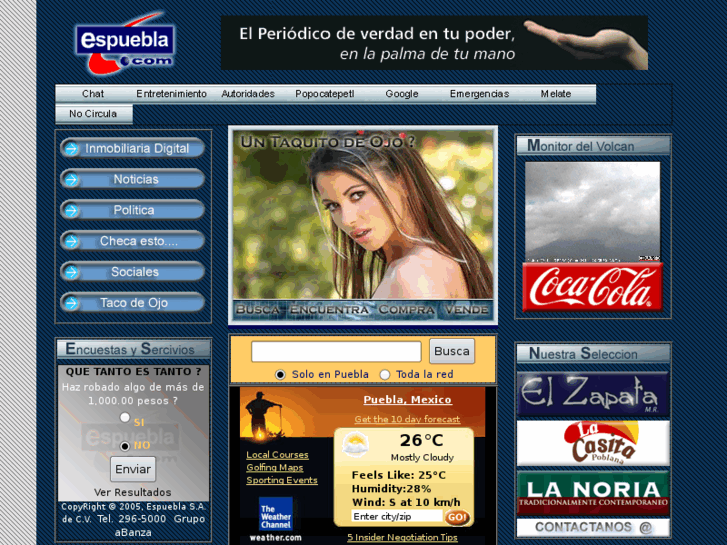This screenshot has width=727, height=545.
Task: Open the Sociales section button
Action: (x=133, y=272)
